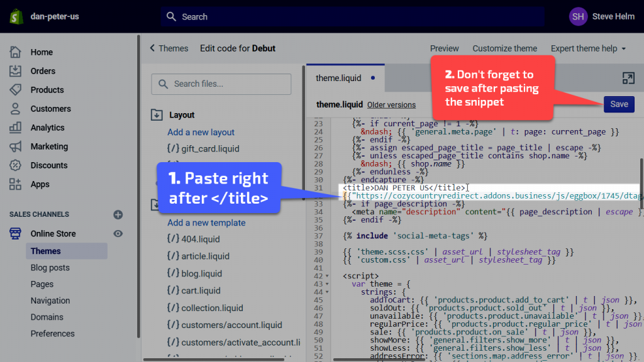Click the top Search bar field

(x=353, y=17)
